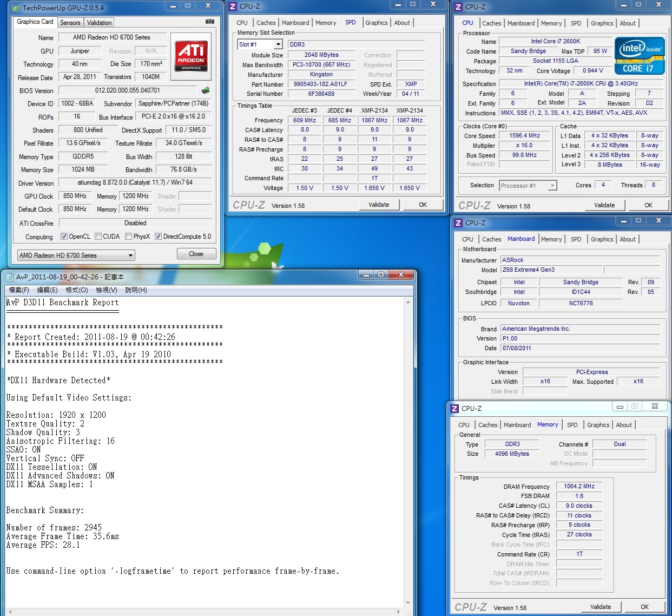Open the 編輯(E) menu in Notepad
Viewport: 672px width, 616px height.
pos(47,290)
